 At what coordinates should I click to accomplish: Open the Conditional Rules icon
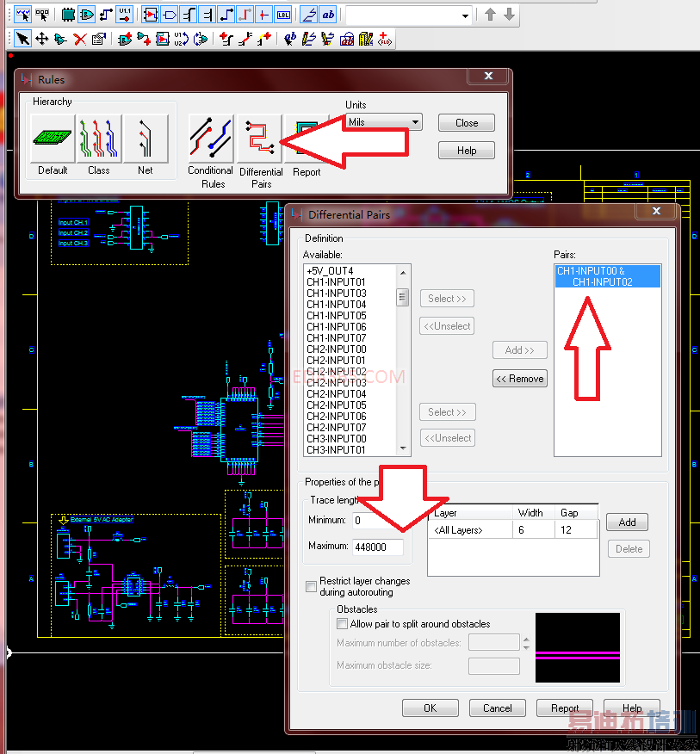(212, 139)
